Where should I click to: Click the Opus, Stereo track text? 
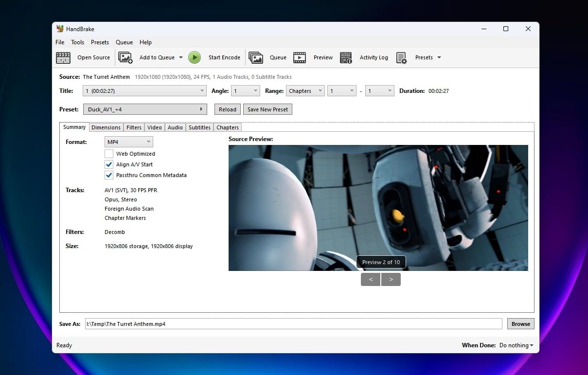coord(121,199)
